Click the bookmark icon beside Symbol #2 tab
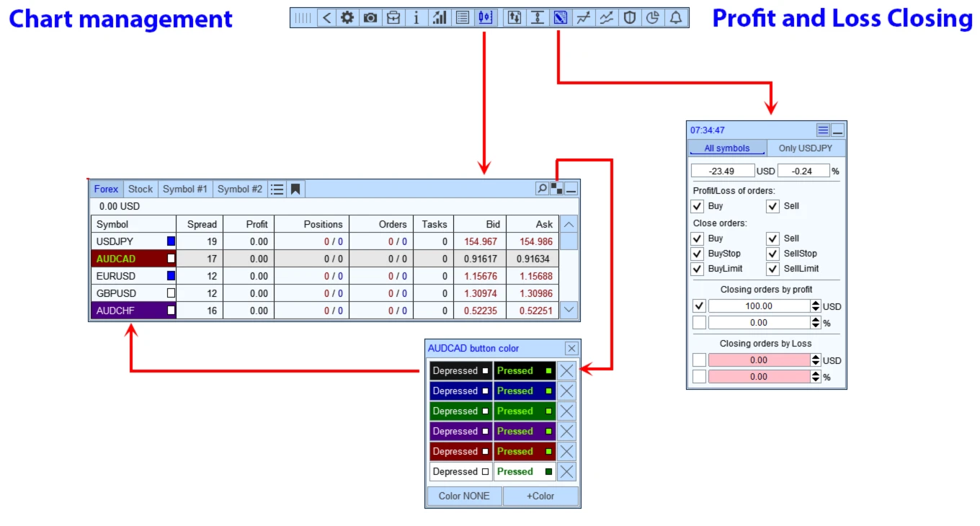The width and height of the screenshot is (980, 526). [x=295, y=189]
